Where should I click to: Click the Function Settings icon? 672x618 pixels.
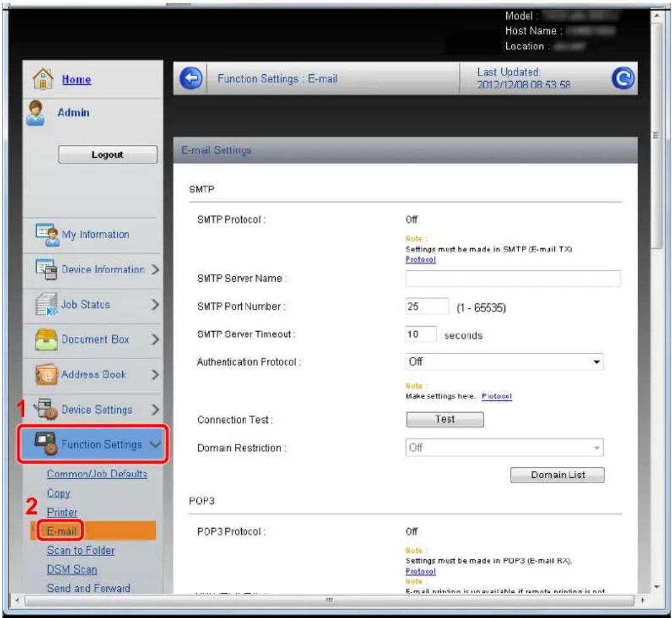(x=46, y=444)
